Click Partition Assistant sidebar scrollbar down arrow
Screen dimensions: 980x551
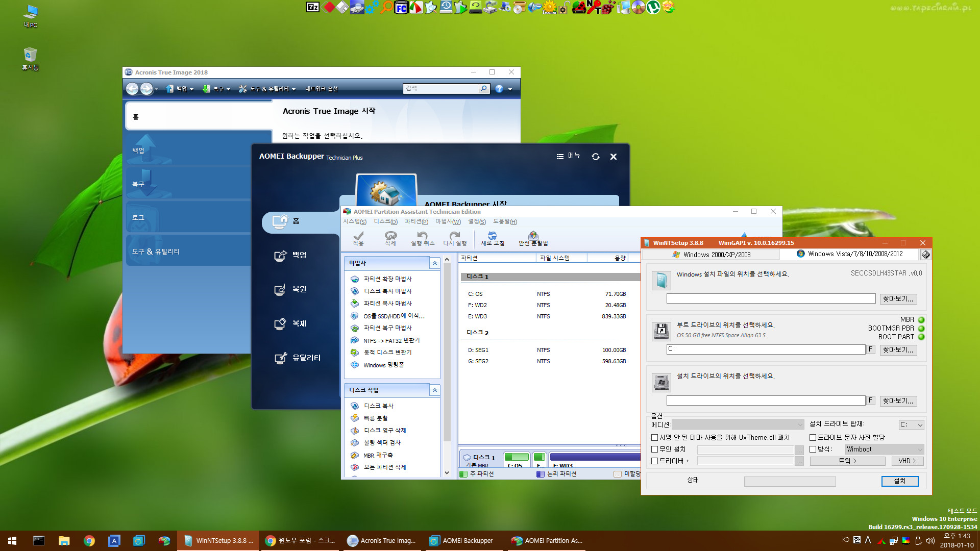click(x=447, y=473)
